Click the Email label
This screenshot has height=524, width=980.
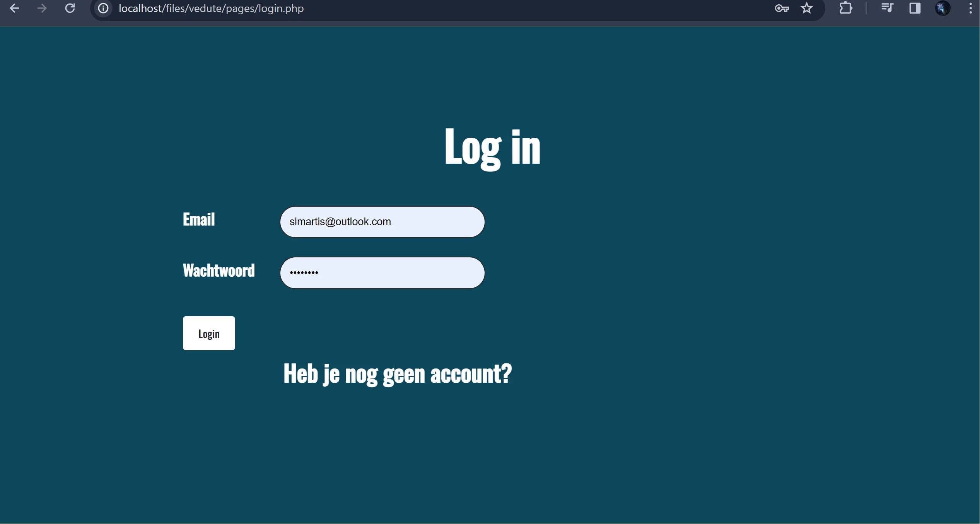(x=199, y=219)
